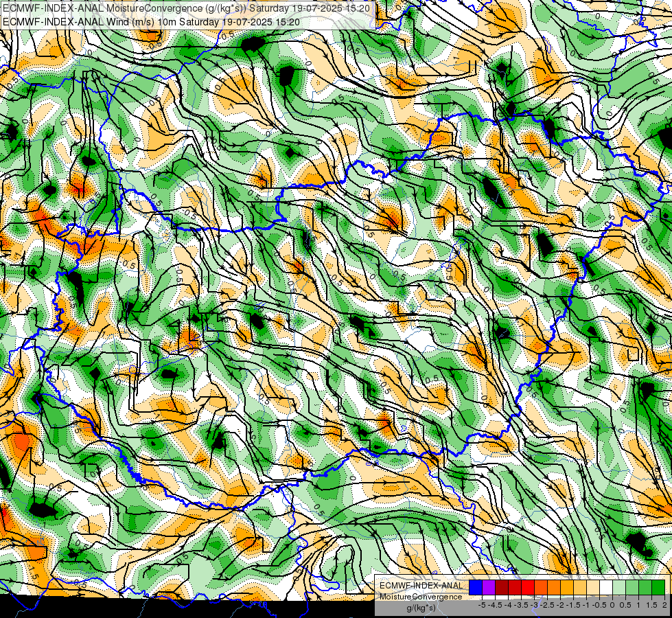Click the legend unit label g/(kg*s)
The height and width of the screenshot is (618, 672).
point(421,608)
